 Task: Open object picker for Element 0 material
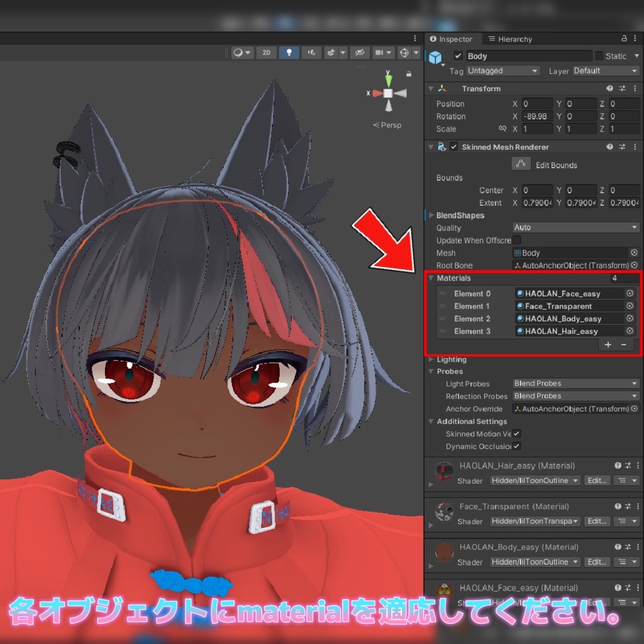[630, 293]
